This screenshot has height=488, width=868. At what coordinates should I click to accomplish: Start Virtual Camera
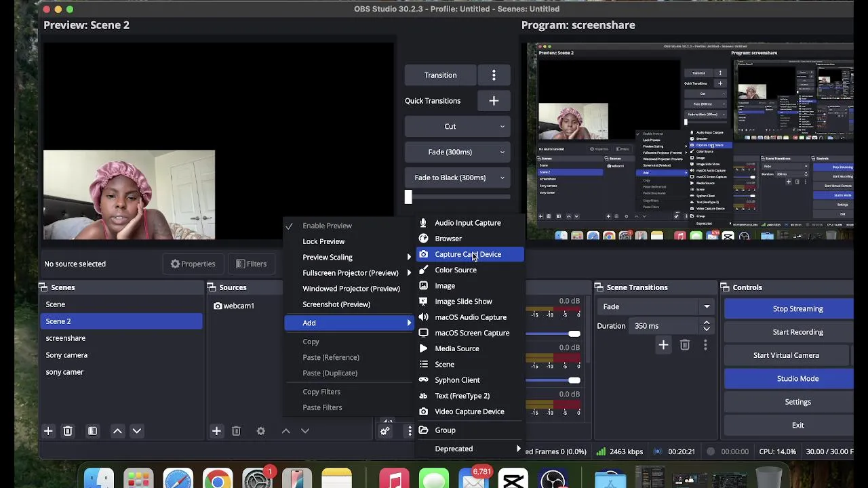(x=786, y=355)
